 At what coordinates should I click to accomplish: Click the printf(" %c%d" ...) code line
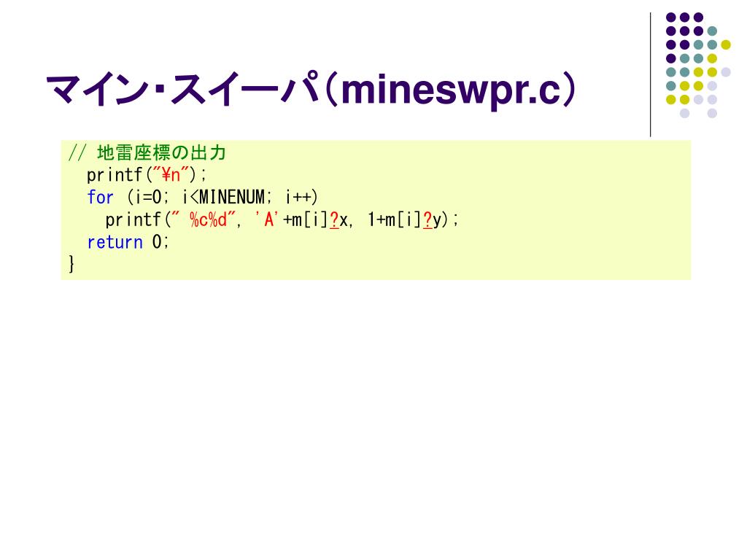tap(282, 220)
